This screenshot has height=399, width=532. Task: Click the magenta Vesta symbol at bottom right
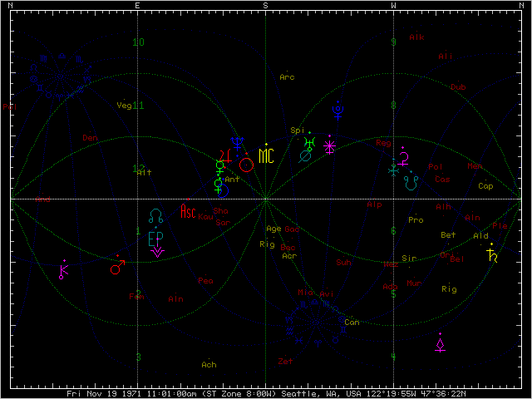click(x=441, y=345)
